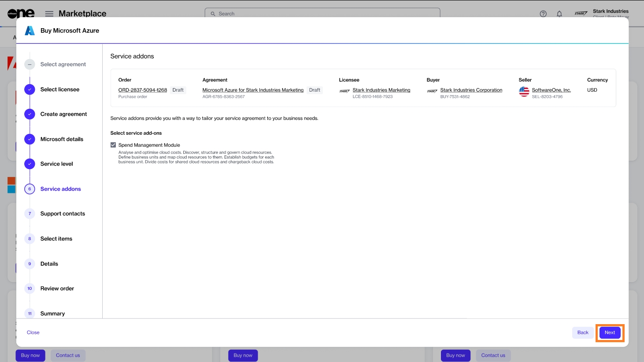Click the Back button

point(582,332)
